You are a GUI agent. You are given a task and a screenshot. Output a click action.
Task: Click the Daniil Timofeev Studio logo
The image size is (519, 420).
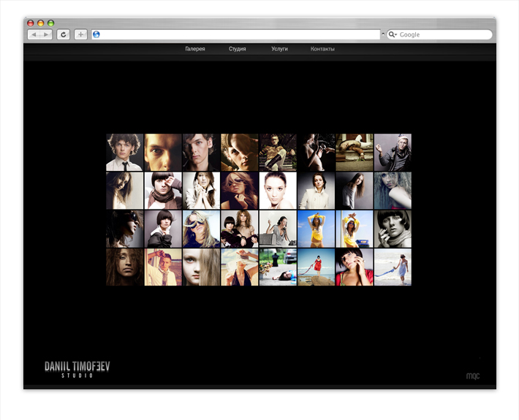pyautogui.click(x=77, y=368)
